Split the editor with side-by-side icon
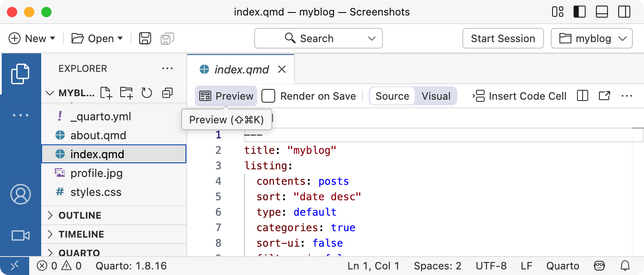 583,96
